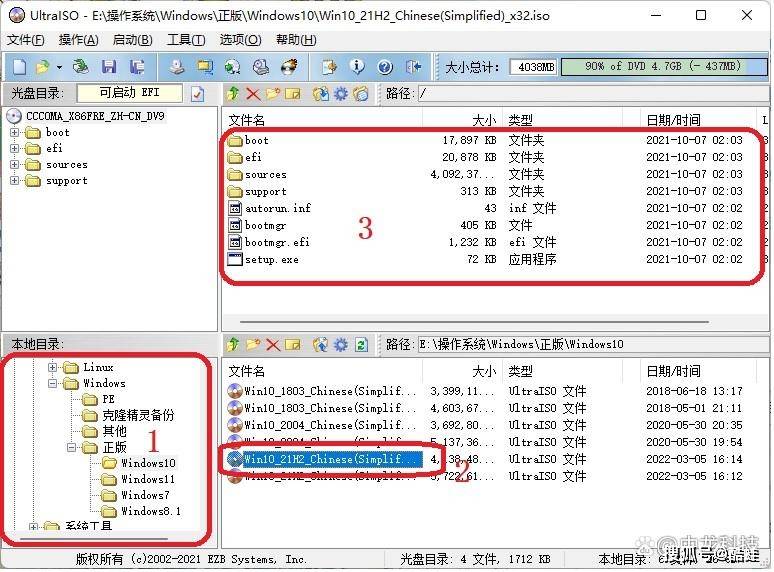Expand the Linux folder in local tree
The image size is (774, 572).
(x=52, y=367)
